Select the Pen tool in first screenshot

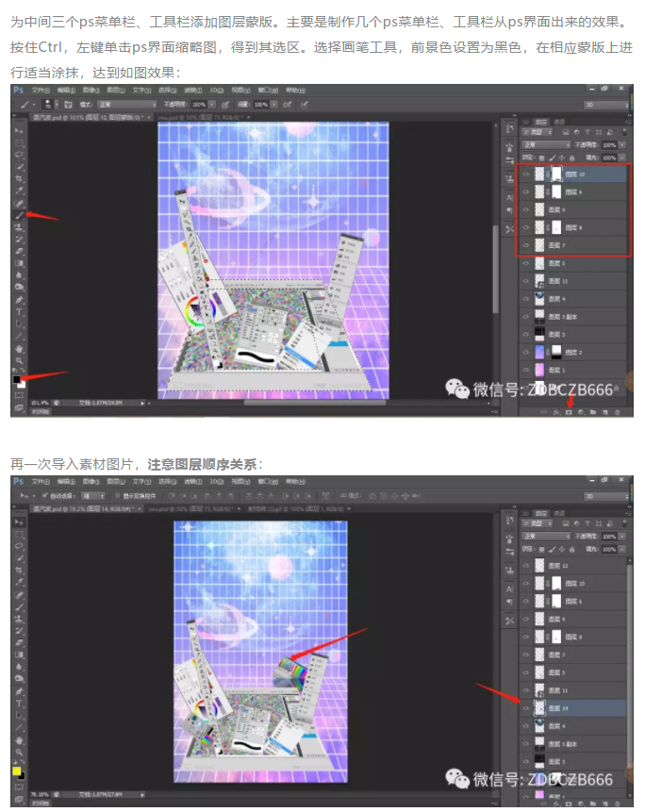click(x=19, y=300)
